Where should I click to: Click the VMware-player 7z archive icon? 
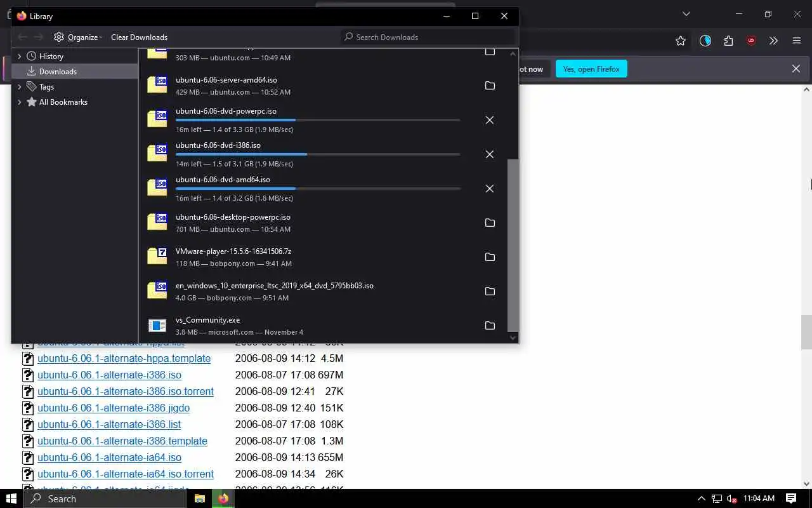pos(157,256)
